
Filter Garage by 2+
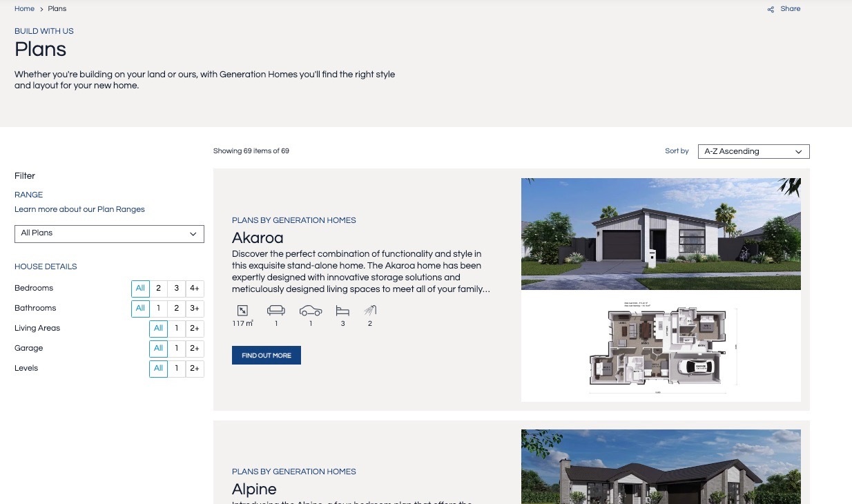(195, 349)
